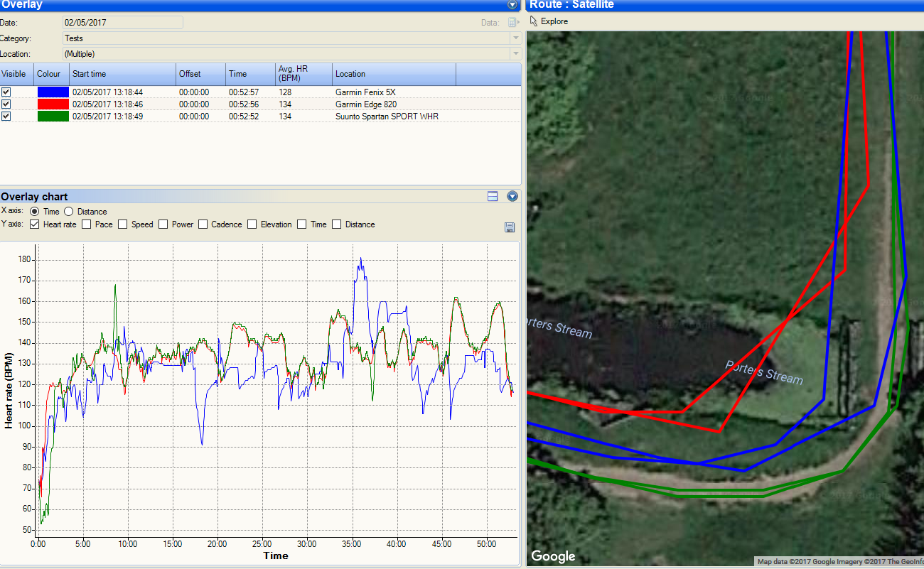Select Distance for the X axis
This screenshot has width=924, height=569.
pyautogui.click(x=69, y=212)
